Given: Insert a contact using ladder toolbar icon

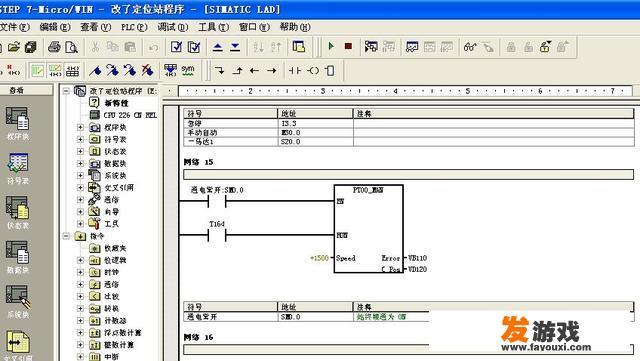Looking at the screenshot, I should 295,71.
